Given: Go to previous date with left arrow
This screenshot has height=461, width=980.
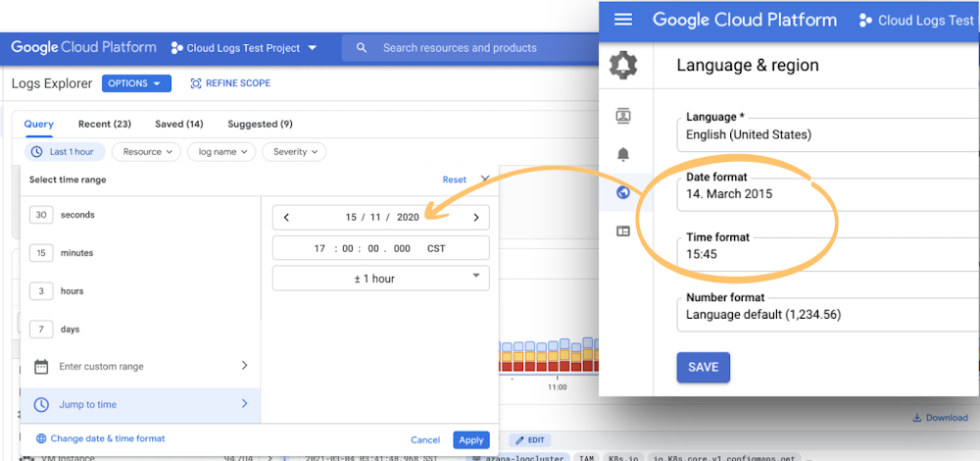Looking at the screenshot, I should (286, 218).
